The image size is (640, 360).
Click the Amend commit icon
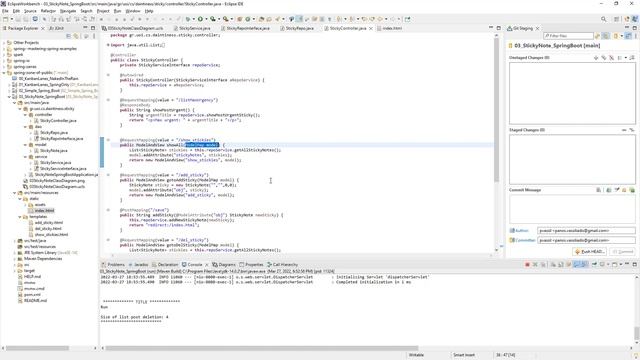click(x=609, y=190)
